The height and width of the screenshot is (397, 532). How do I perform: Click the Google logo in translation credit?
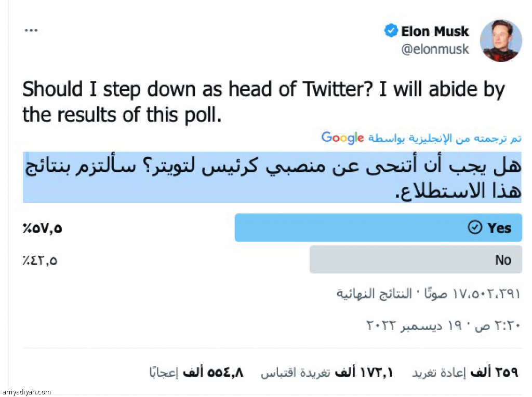pos(342,138)
